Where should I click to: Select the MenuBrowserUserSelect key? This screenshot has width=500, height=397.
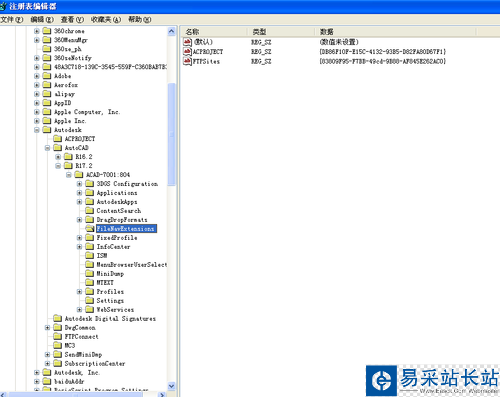(x=132, y=265)
